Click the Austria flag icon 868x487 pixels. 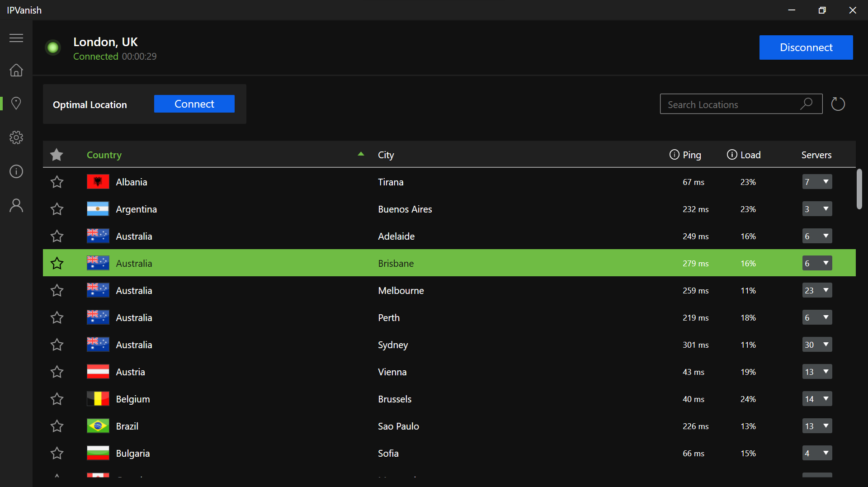coord(98,372)
